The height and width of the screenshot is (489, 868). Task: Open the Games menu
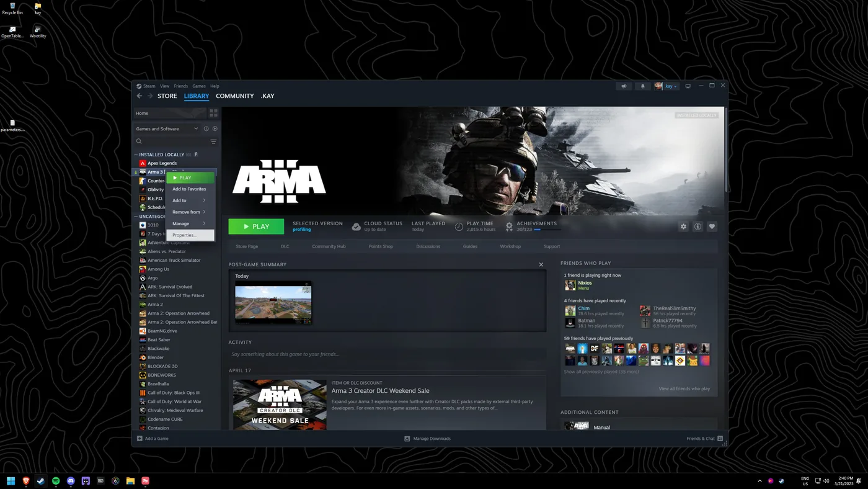tap(198, 86)
